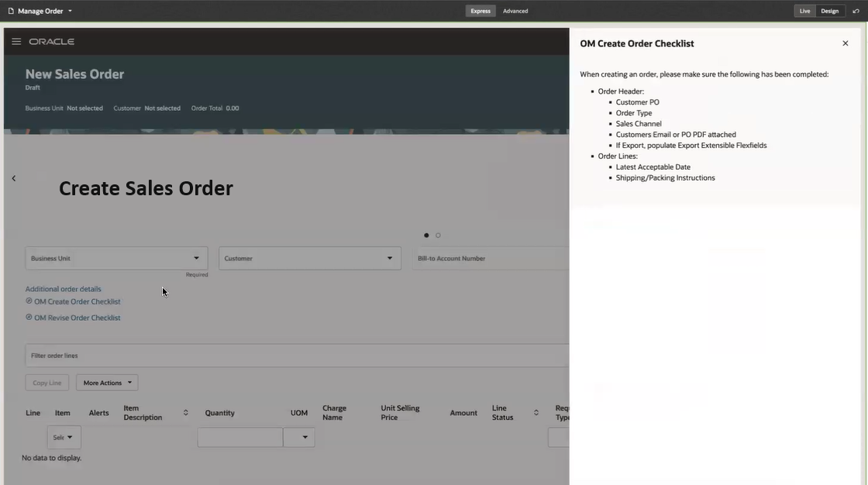Click the icon beside OM Create Order Checklist
Image resolution: width=868 pixels, height=485 pixels.
(x=28, y=300)
